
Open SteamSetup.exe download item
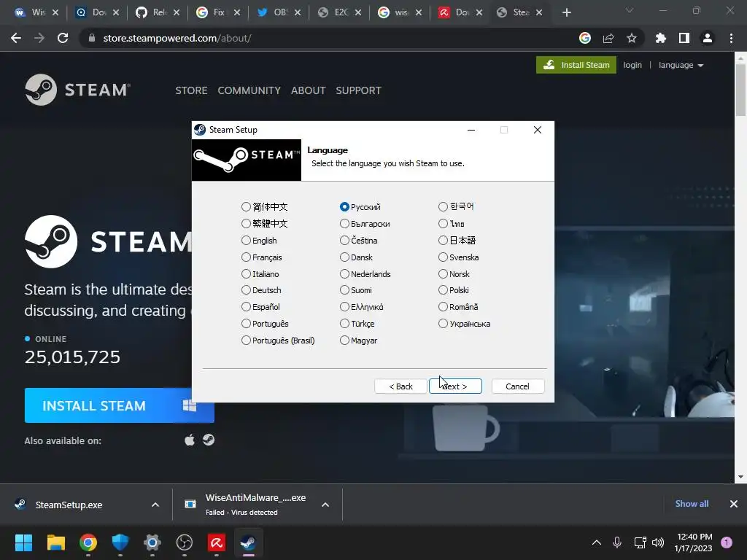click(x=69, y=505)
